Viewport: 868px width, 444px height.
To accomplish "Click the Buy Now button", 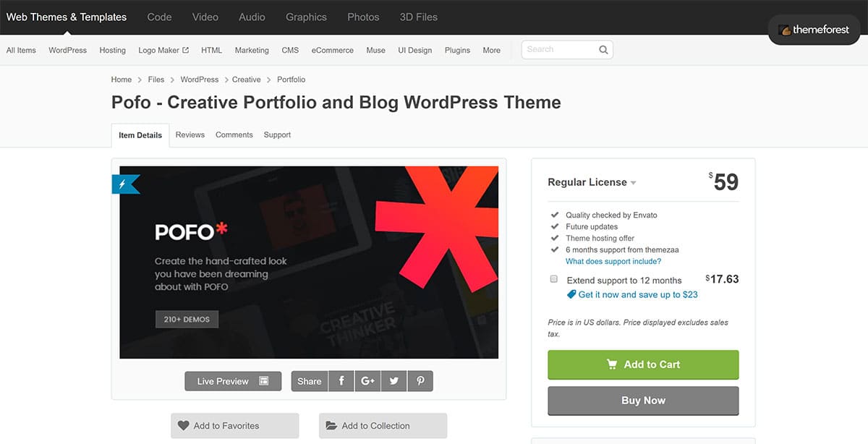I will (643, 401).
